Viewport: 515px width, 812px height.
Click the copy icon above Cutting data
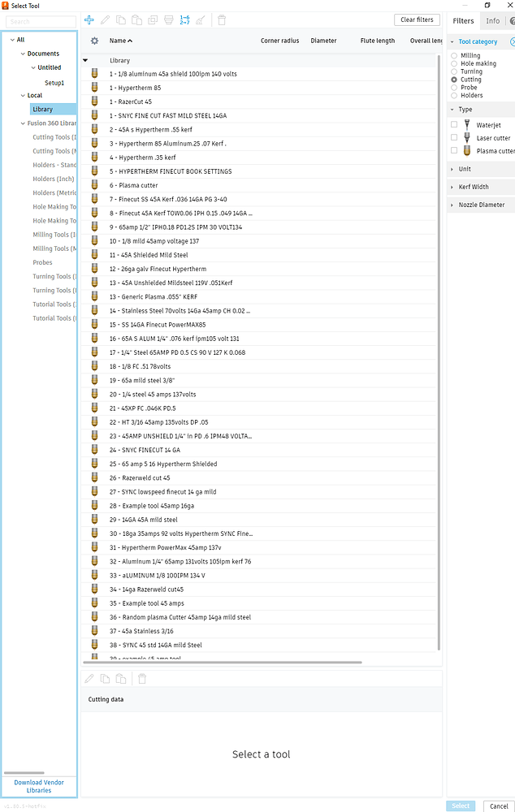click(105, 678)
